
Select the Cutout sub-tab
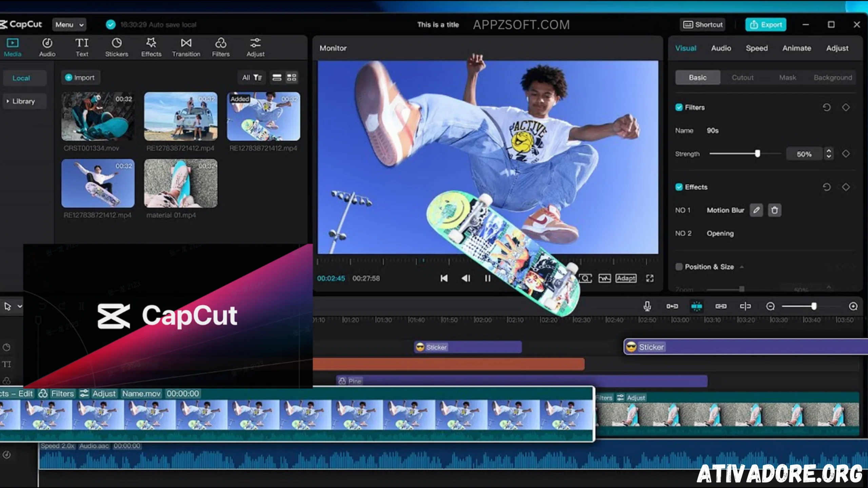tap(743, 78)
